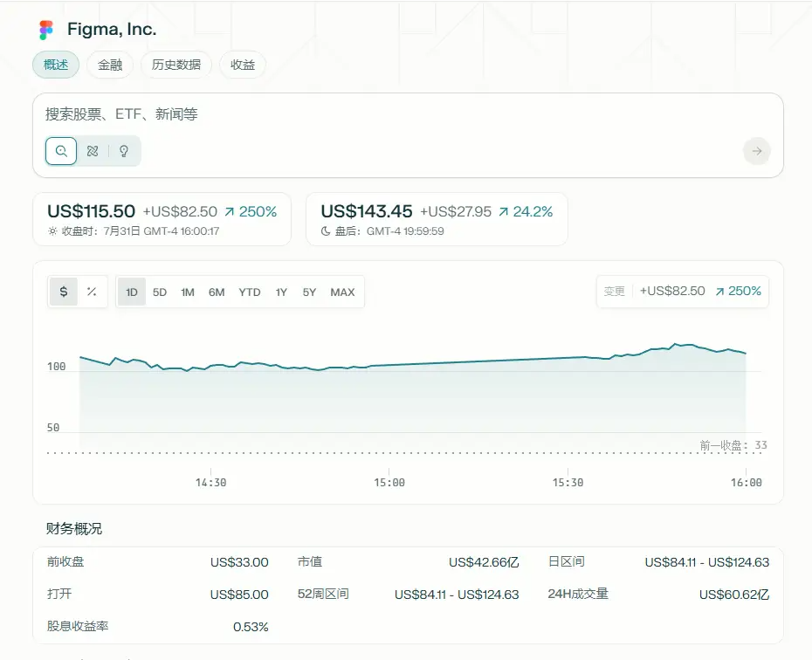Click the trend arrow next to 24.2%
Viewport: 812px width, 660px height.
[504, 211]
